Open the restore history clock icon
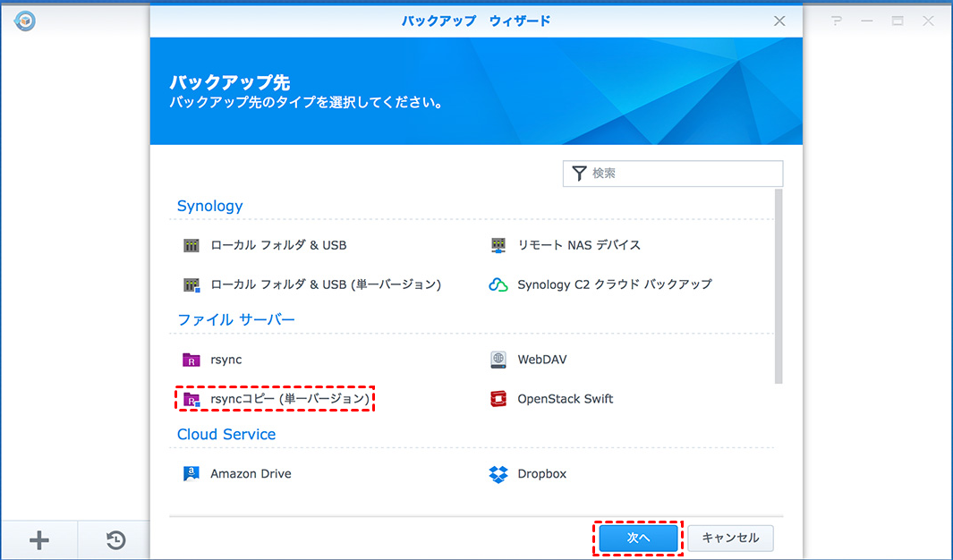Image resolution: width=953 pixels, height=560 pixels. click(x=115, y=540)
